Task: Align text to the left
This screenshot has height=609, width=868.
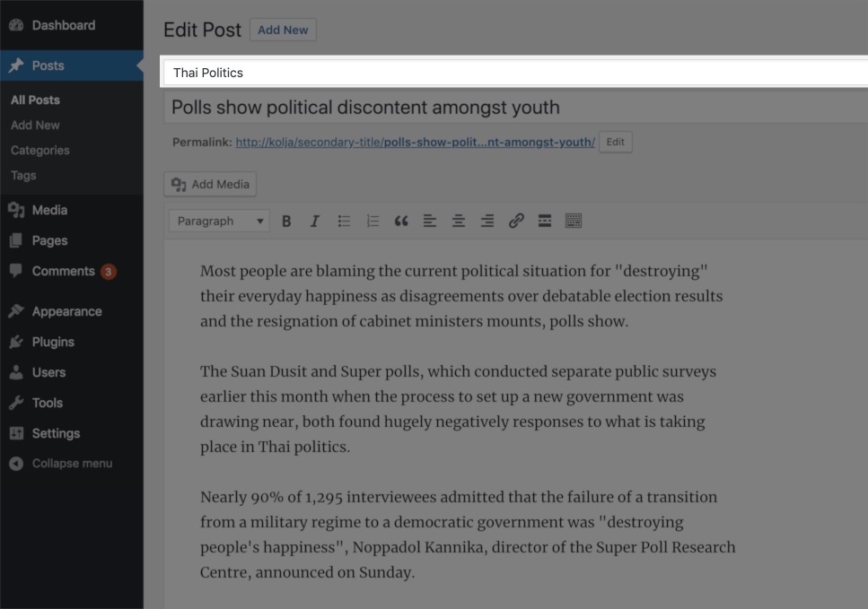Action: pyautogui.click(x=430, y=222)
